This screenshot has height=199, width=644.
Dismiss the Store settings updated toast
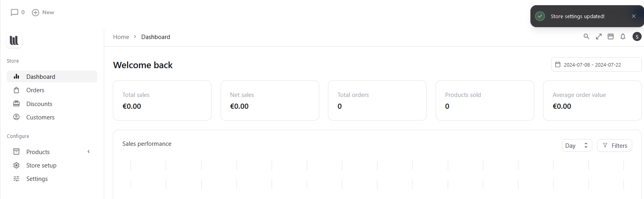pyautogui.click(x=634, y=16)
